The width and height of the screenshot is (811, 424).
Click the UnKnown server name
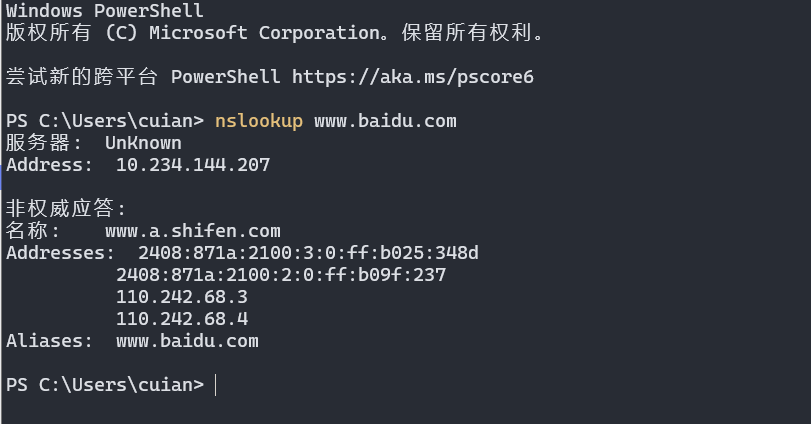pos(143,143)
